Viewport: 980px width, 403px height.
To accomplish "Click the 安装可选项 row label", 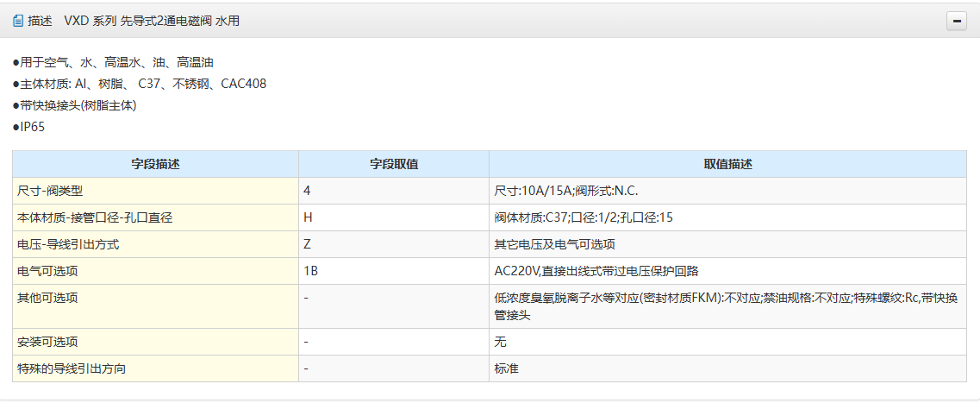I will [47, 342].
